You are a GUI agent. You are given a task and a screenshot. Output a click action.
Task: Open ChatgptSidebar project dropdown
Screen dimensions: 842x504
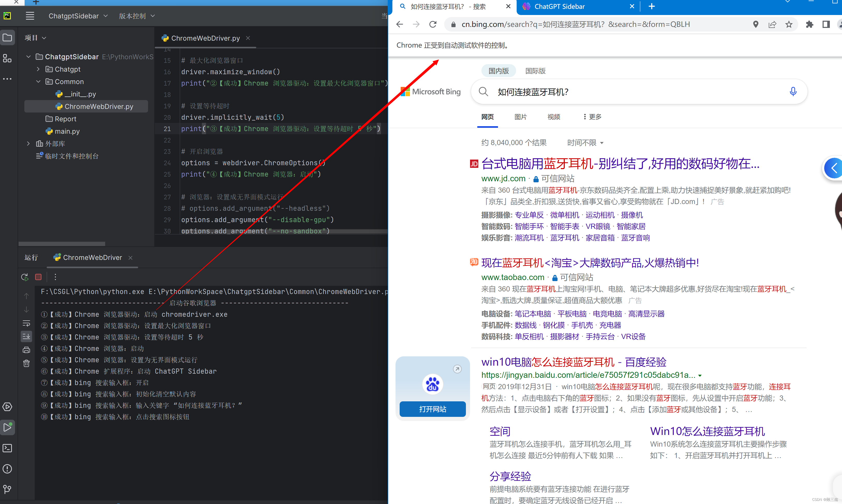coord(78,16)
